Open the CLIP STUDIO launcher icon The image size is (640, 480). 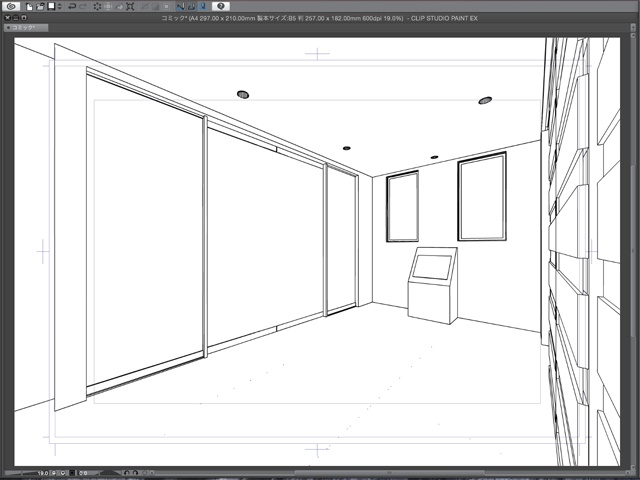[11, 7]
